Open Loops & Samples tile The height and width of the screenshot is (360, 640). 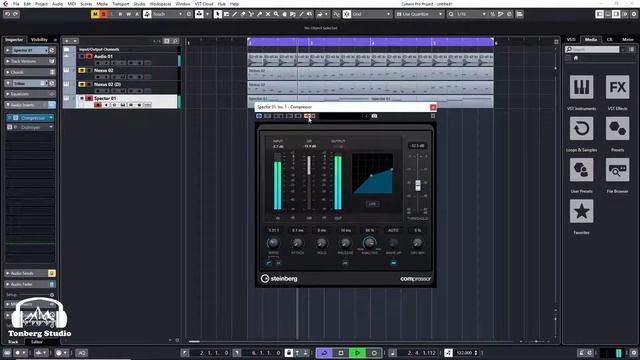pos(581,129)
